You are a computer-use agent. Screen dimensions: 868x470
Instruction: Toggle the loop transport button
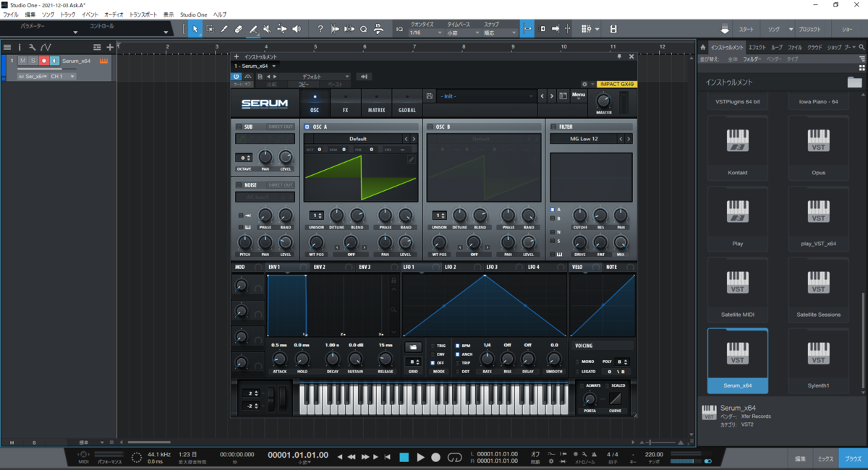tap(455, 457)
